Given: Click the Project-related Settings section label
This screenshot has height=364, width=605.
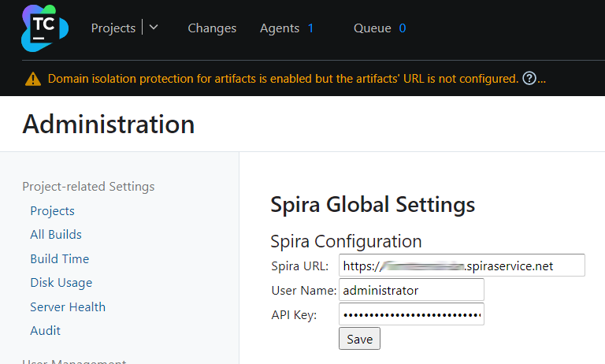Looking at the screenshot, I should pyautogui.click(x=88, y=187).
